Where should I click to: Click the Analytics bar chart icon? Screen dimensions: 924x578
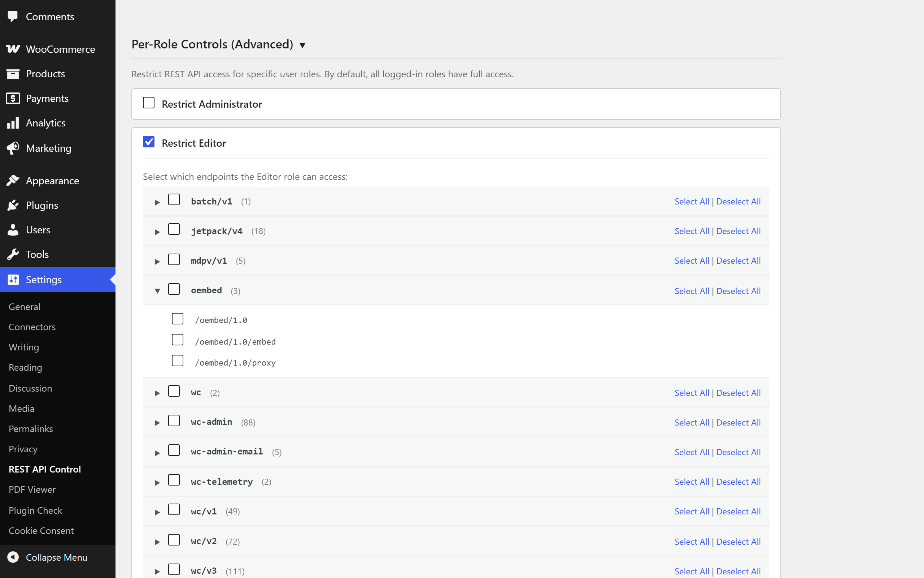[x=13, y=123]
